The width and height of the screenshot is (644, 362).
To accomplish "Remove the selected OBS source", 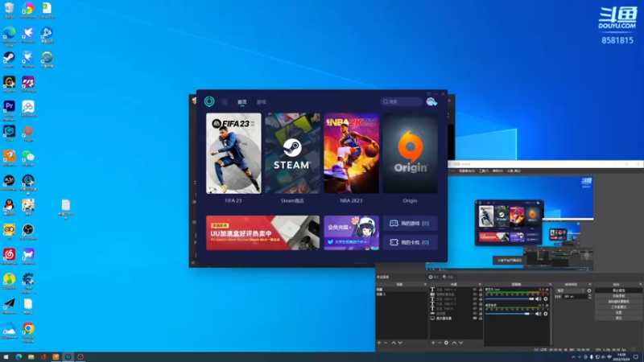I will point(440,343).
